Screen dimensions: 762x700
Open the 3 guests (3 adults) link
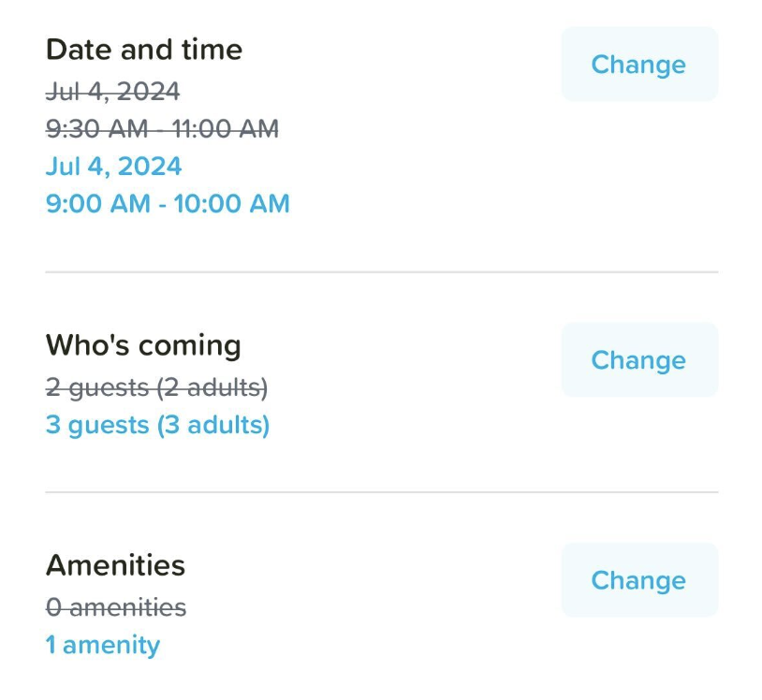(x=157, y=425)
